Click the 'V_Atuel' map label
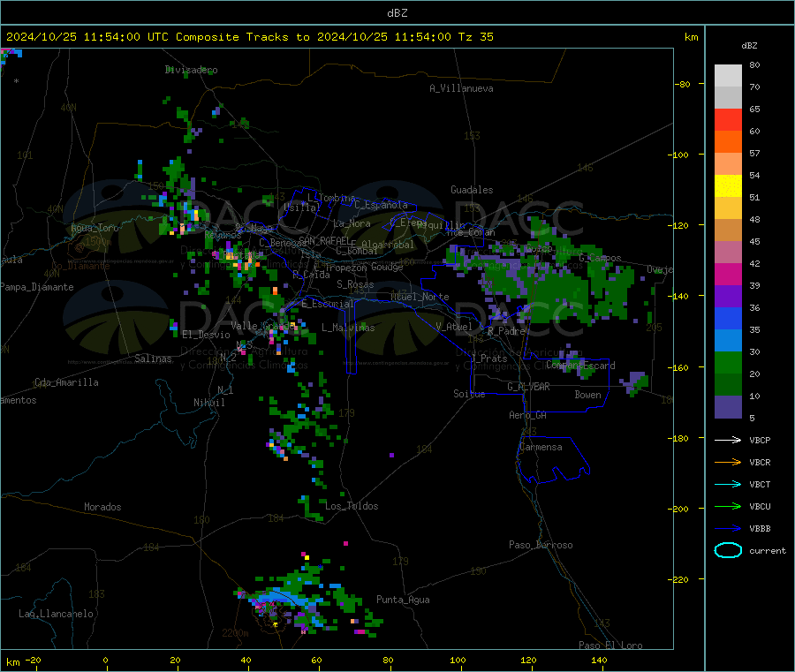The height and width of the screenshot is (672, 795). pos(454,327)
